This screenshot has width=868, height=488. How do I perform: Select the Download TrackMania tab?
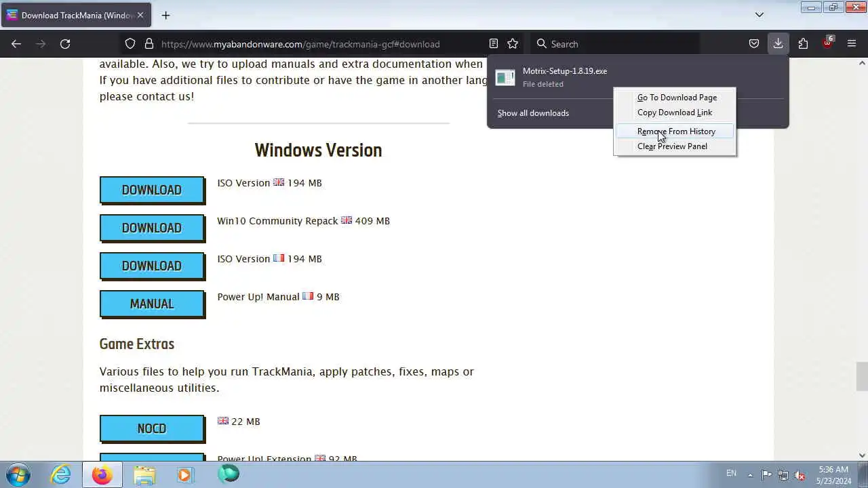(76, 15)
